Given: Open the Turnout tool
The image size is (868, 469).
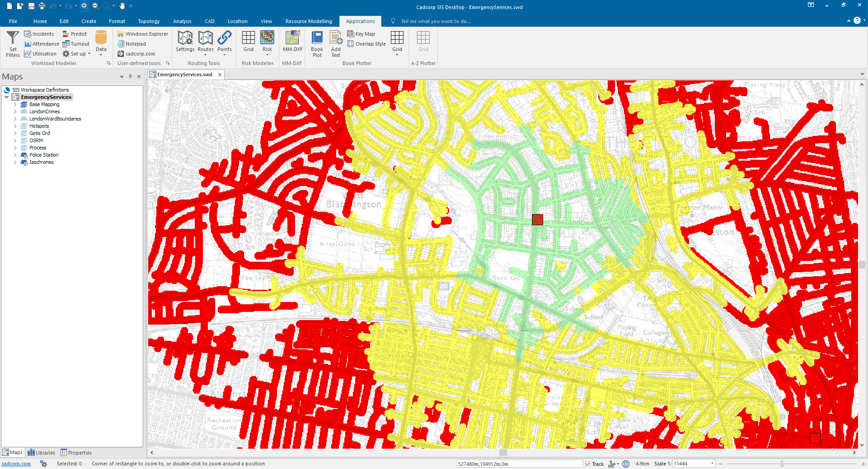Looking at the screenshot, I should pos(76,44).
